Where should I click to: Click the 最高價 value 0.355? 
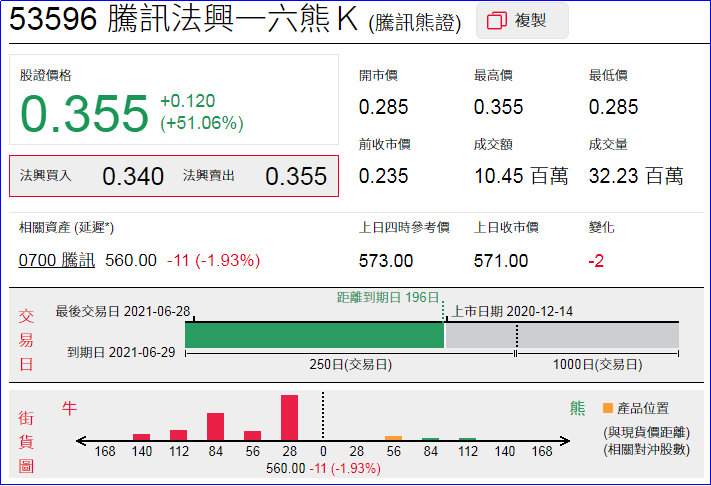click(498, 107)
